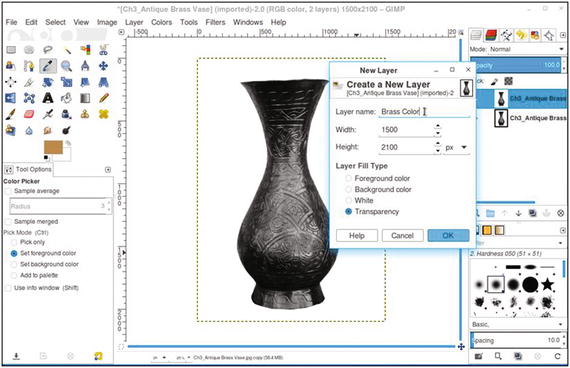This screenshot has height=368, width=570.
Task: Enable Sample average checkbox
Action: pos(8,191)
